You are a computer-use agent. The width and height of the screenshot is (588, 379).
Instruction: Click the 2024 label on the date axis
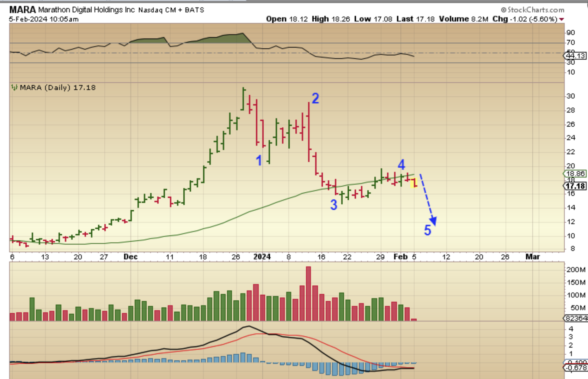[262, 257]
